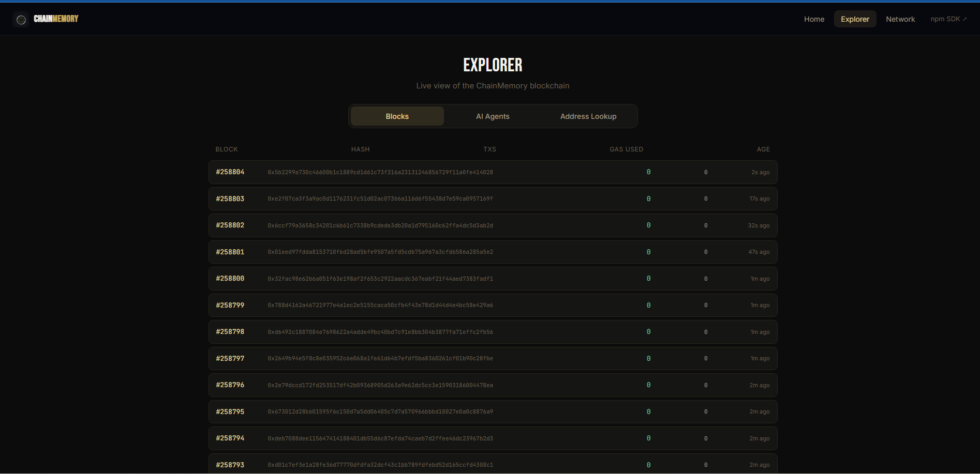The width and height of the screenshot is (980, 474).
Task: Switch to the Blocks tab
Action: coord(397,116)
